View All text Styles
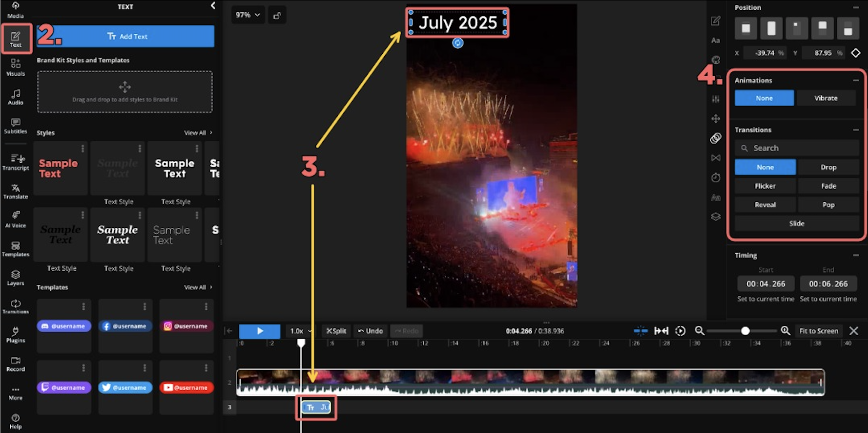 198,132
